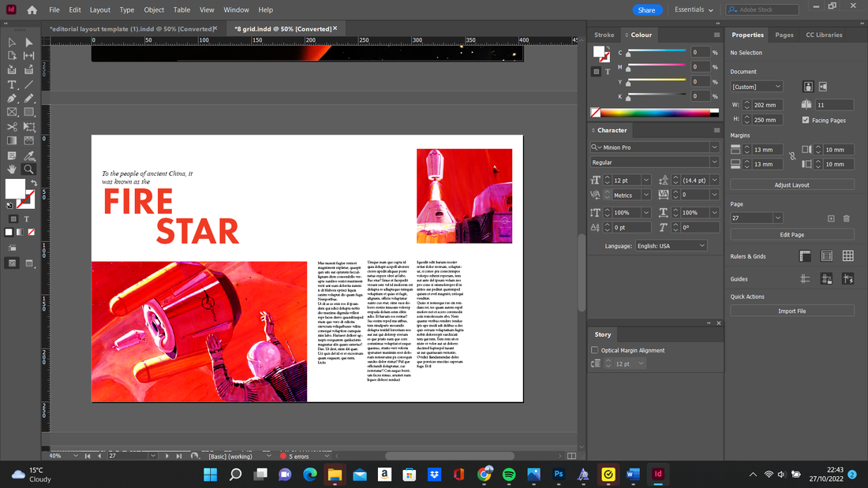Open the Colour panel menu
The image size is (868, 488).
716,35
